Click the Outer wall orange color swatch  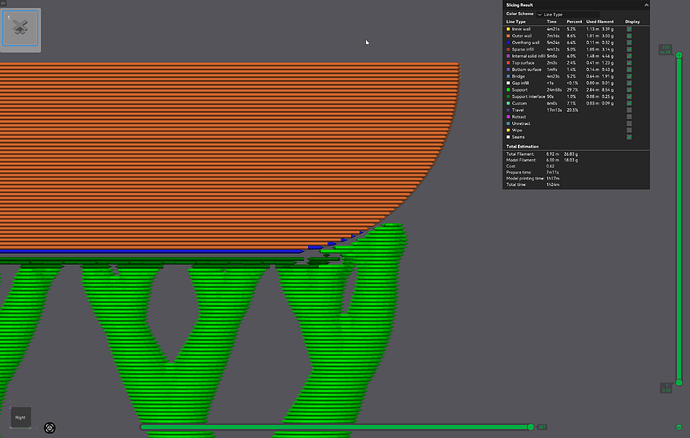[508, 36]
